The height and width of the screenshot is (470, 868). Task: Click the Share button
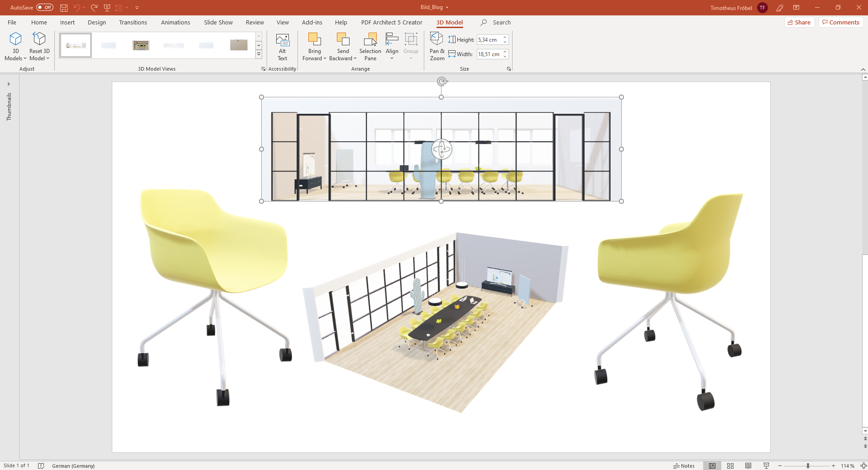[x=799, y=22]
